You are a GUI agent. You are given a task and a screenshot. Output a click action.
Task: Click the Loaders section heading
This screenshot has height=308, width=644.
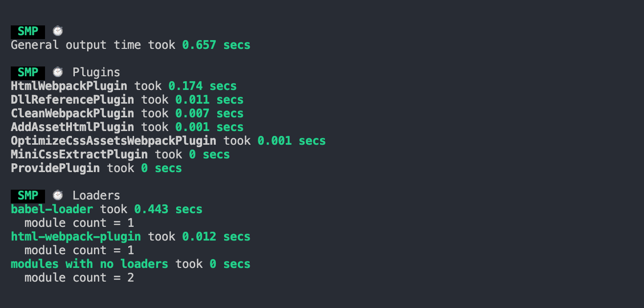tap(96, 196)
